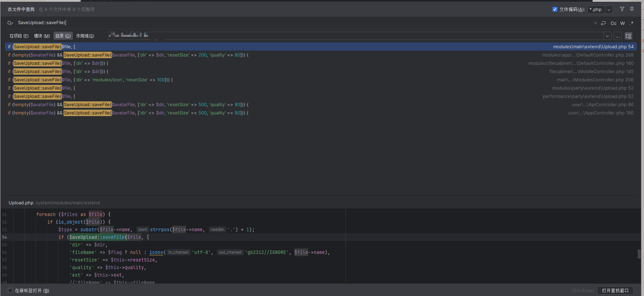Click the Upload.php preview file name

click(x=21, y=203)
